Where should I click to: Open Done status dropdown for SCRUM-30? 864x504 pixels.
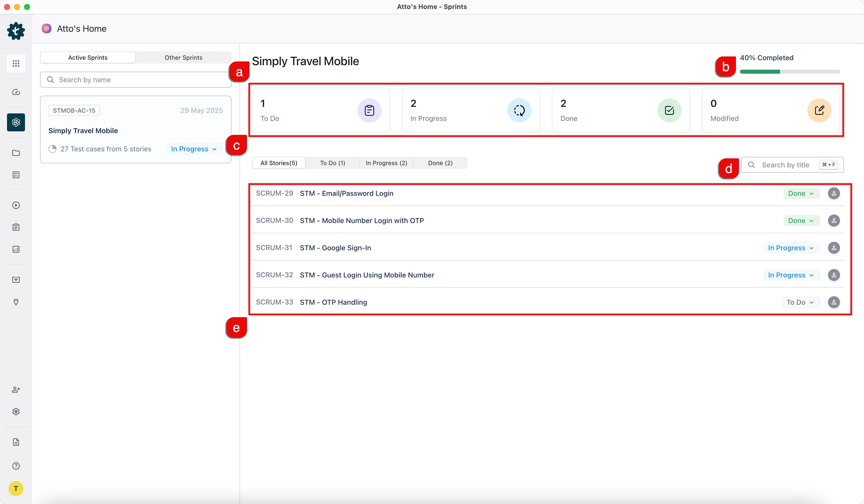coord(801,221)
